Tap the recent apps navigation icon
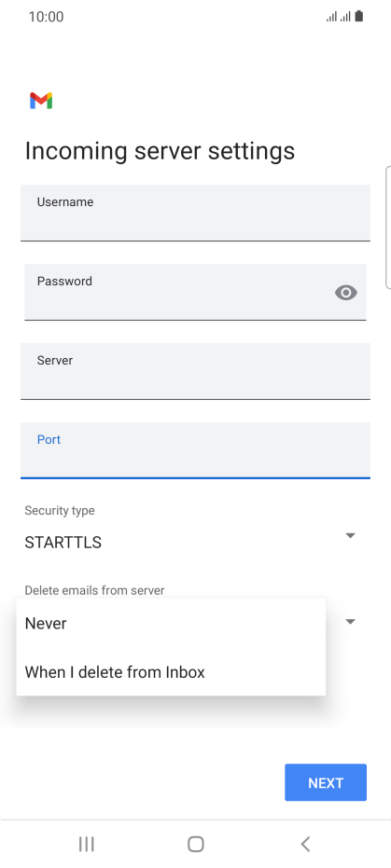The width and height of the screenshot is (391, 868). 87,844
